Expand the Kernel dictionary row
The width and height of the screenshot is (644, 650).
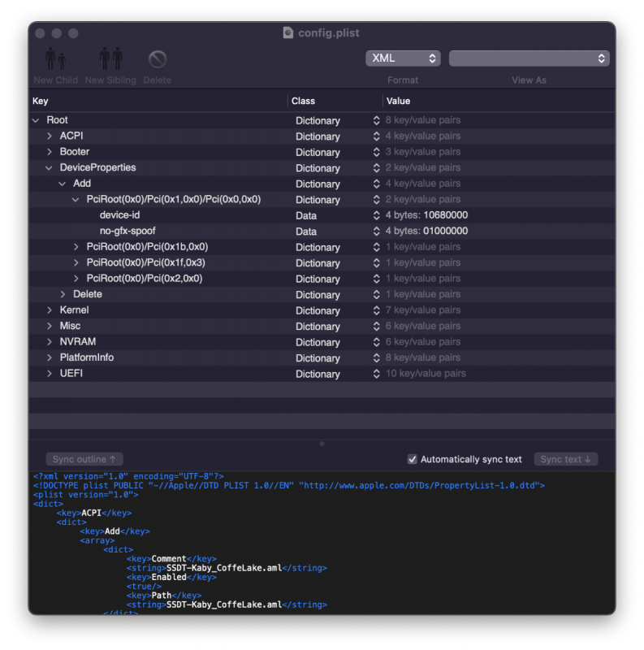tap(49, 310)
